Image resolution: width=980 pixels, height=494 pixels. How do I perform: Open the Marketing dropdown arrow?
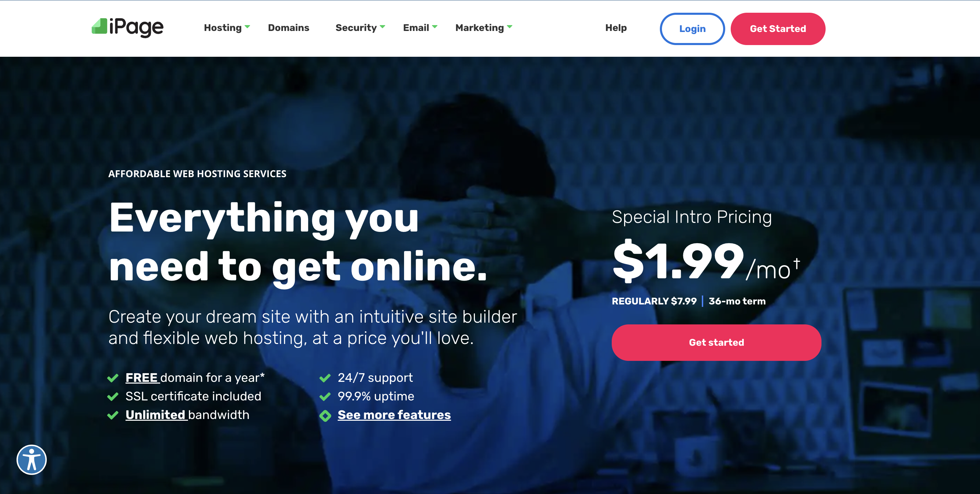510,26
